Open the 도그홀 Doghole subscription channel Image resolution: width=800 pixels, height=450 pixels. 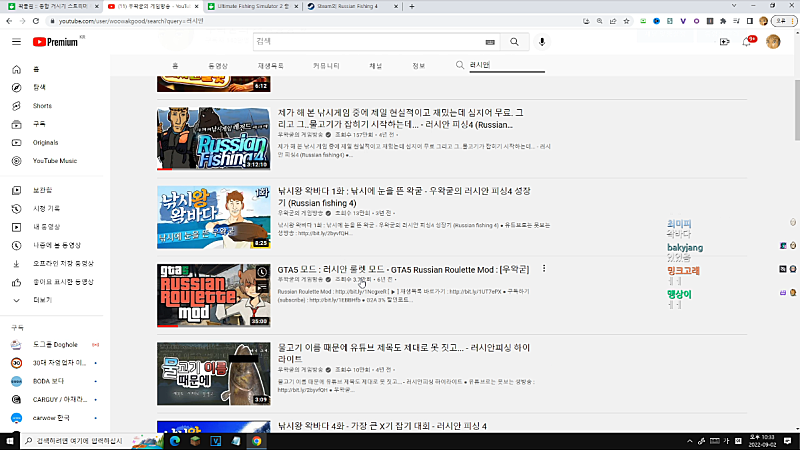(x=55, y=344)
